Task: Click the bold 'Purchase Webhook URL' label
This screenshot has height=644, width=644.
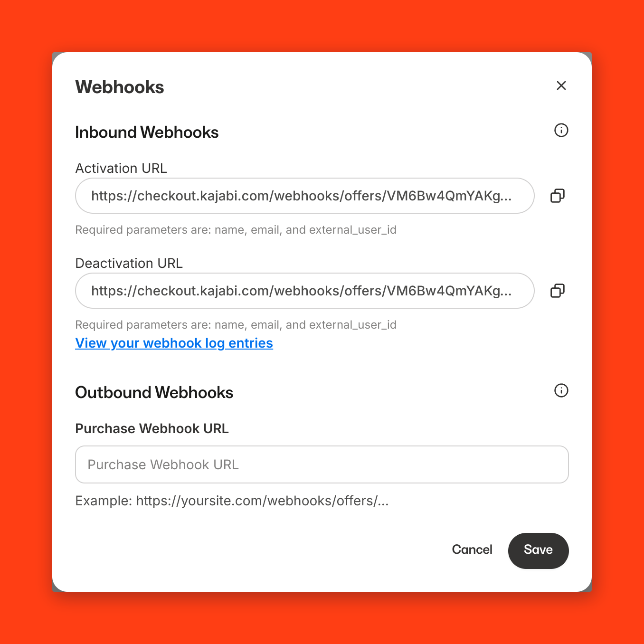Action: [x=152, y=428]
